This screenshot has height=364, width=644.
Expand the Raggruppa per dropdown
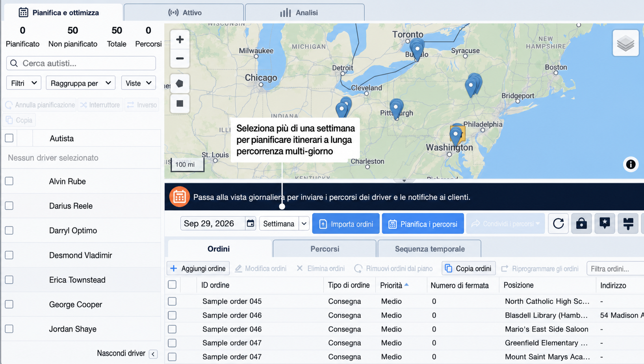(80, 83)
